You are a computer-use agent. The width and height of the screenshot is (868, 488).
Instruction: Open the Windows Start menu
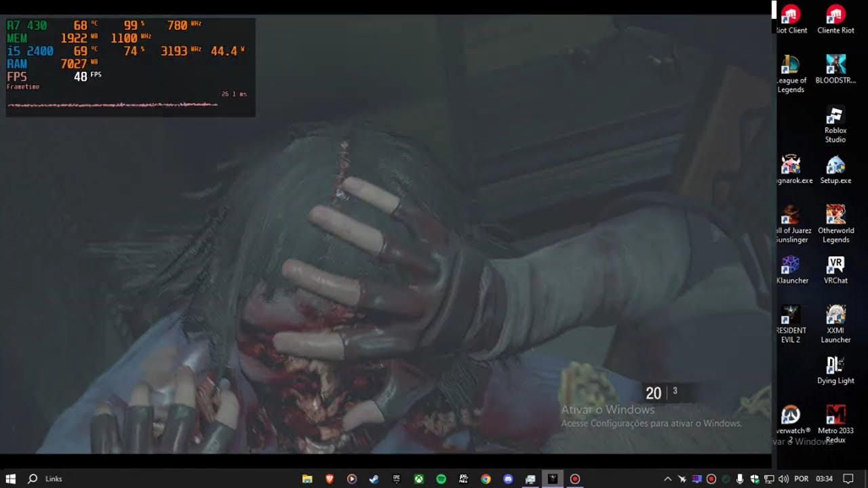coord(10,479)
